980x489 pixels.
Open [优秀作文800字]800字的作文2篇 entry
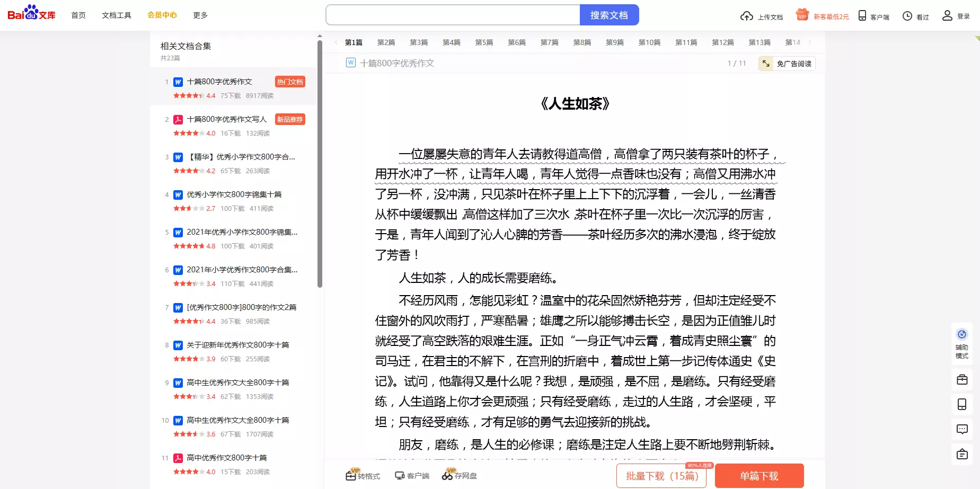[242, 307]
